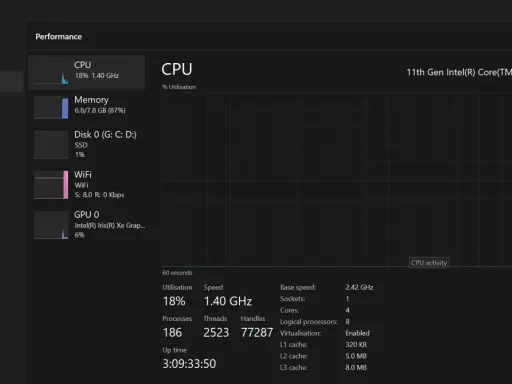This screenshot has width=512, height=384.
Task: Click the Logical processors label
Action: click(x=309, y=322)
